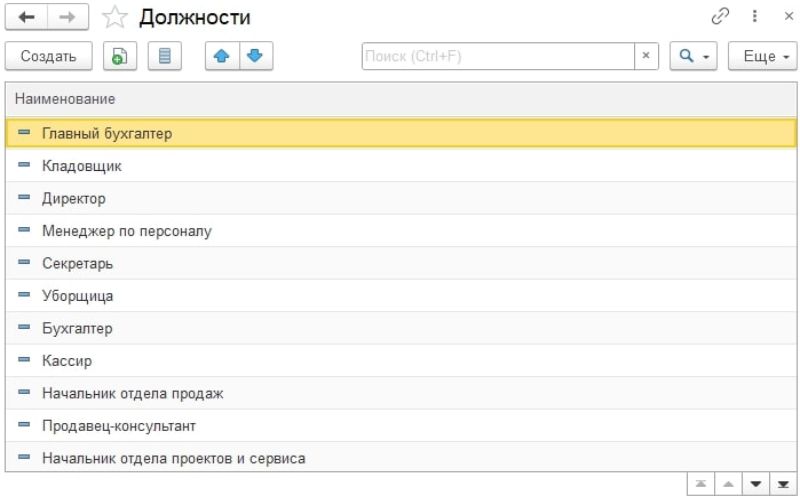Click the item icon beside Уборщица
The height and width of the screenshot is (500, 800).
[x=24, y=294]
